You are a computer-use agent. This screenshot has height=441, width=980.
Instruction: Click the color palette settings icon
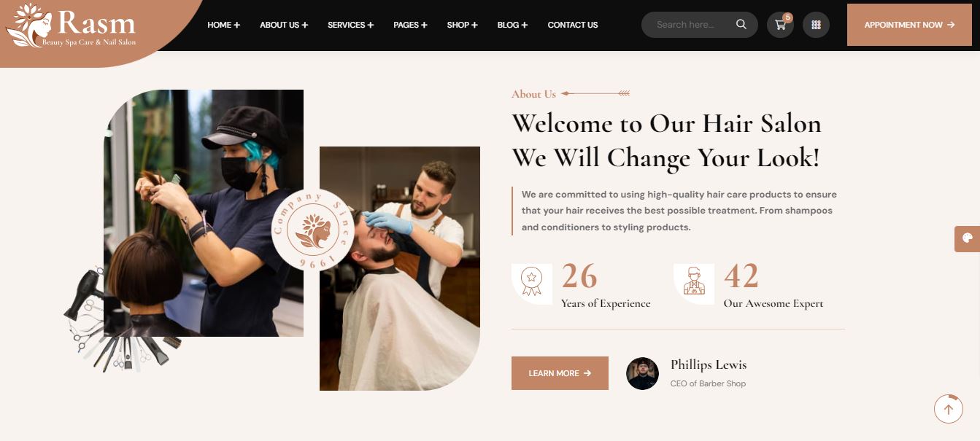click(x=968, y=238)
